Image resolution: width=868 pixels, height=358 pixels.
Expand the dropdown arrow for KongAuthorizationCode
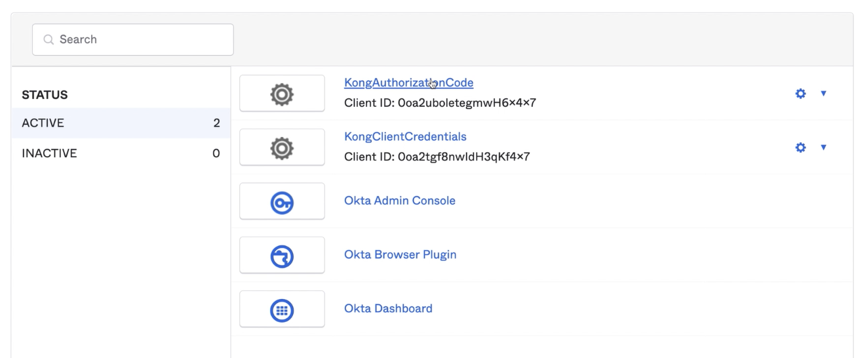[x=823, y=94]
